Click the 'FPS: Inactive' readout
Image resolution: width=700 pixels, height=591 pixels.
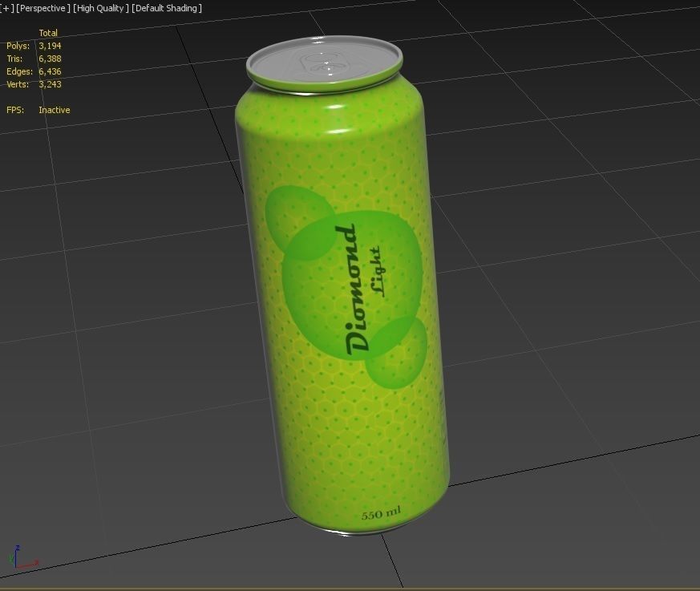click(38, 110)
